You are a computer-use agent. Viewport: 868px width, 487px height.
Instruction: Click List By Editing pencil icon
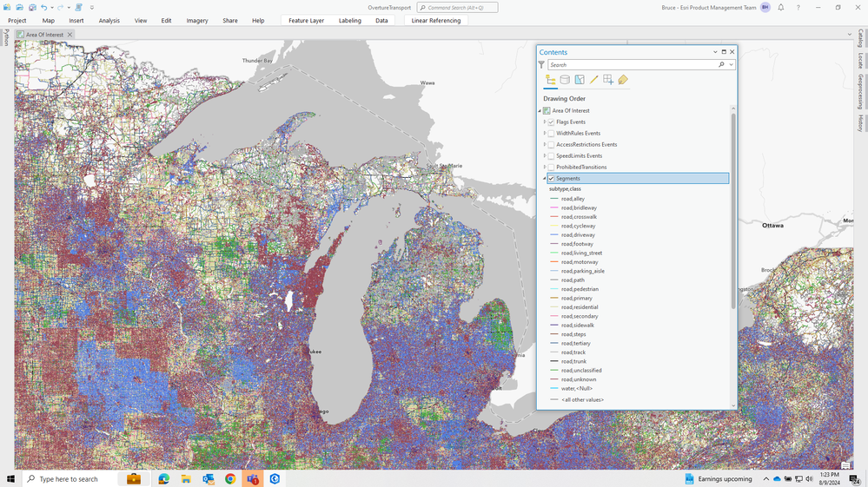[594, 80]
